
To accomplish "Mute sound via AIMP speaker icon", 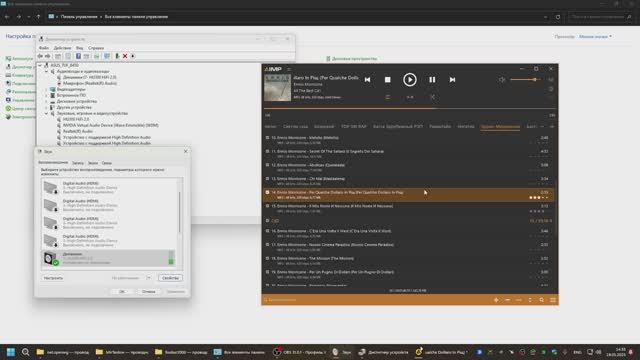I will tap(502, 80).
